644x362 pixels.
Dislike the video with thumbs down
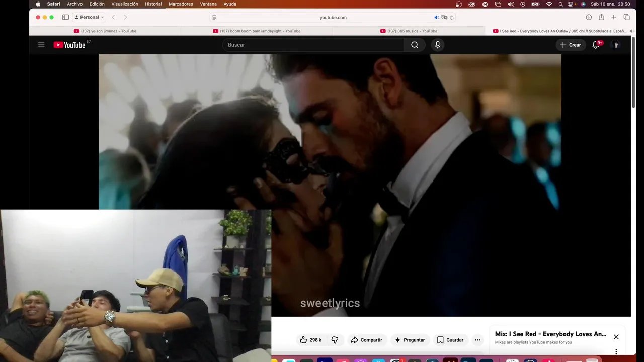pyautogui.click(x=335, y=340)
